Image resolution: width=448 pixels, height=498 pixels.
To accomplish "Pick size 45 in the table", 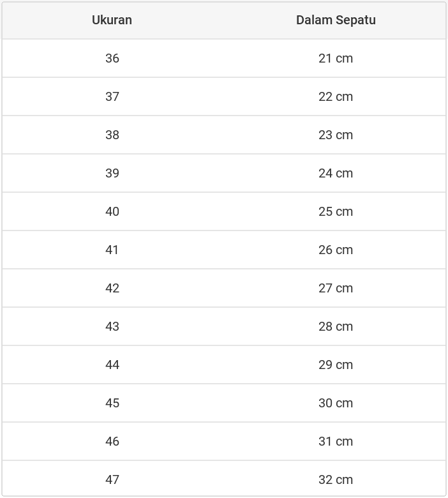I will pyautogui.click(x=112, y=403).
